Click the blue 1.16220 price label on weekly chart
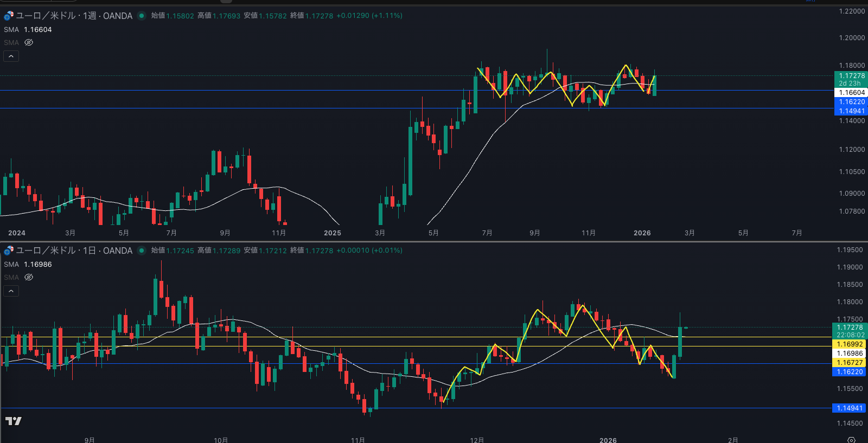The width and height of the screenshot is (868, 443). coord(851,102)
